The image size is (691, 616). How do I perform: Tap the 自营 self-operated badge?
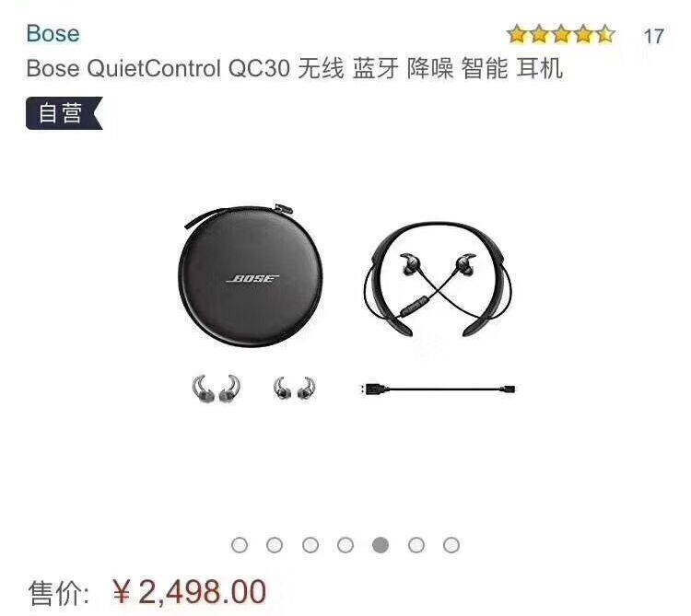64,113
